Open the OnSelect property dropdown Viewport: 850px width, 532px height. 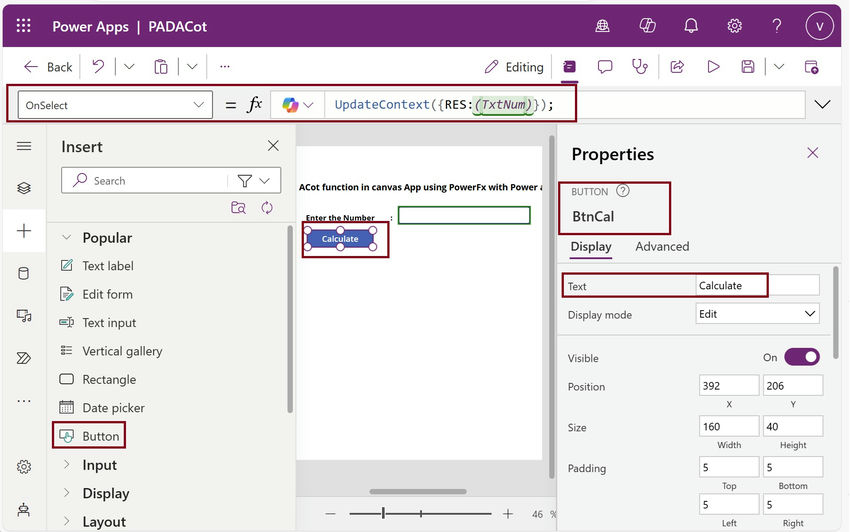coord(115,105)
